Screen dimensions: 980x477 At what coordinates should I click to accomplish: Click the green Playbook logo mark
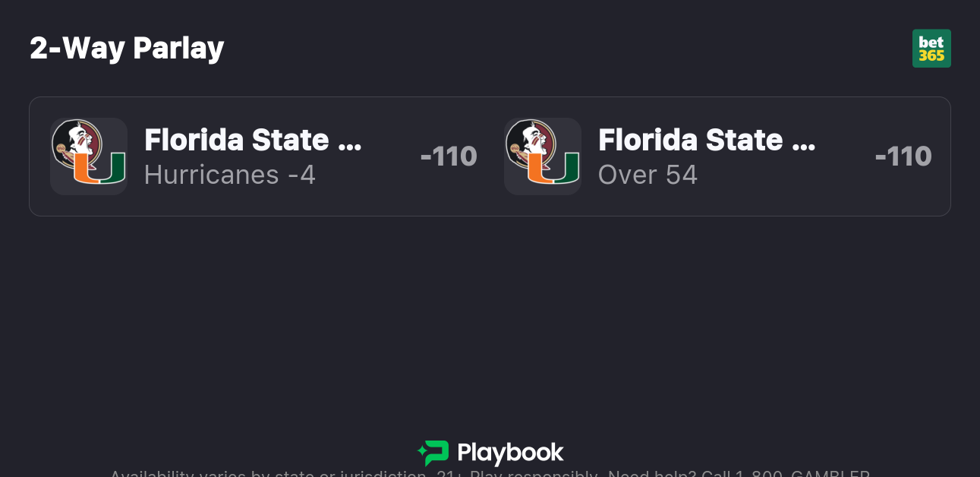click(x=433, y=453)
